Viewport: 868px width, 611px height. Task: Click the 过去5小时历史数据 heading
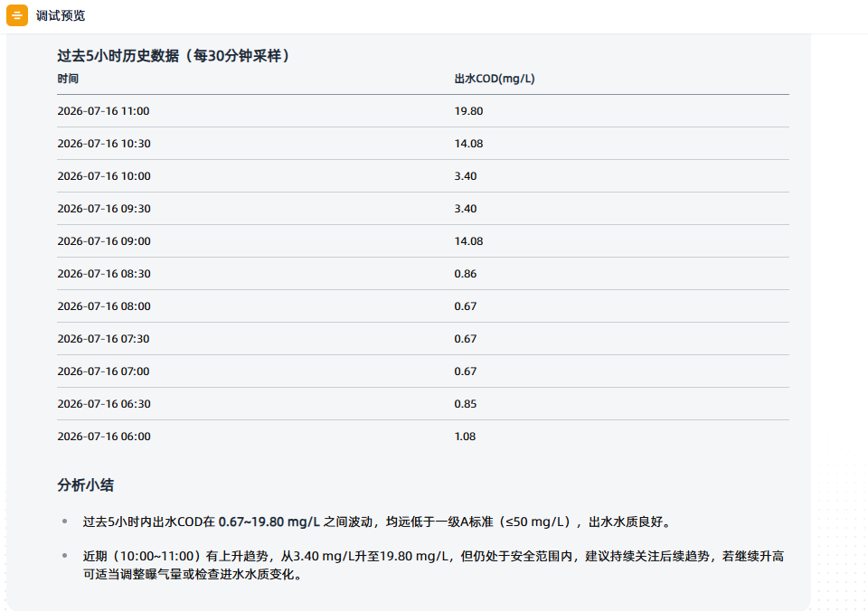coord(175,55)
